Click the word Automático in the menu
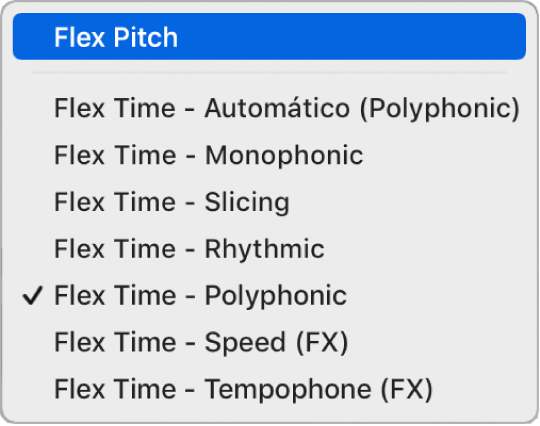The image size is (540, 426). coord(277,108)
